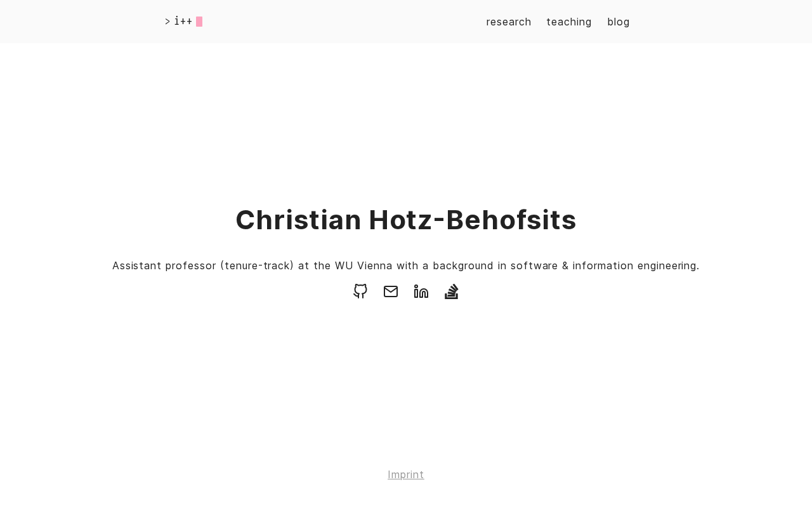
Task: Click the pink blinking cursor block
Action: click(199, 22)
